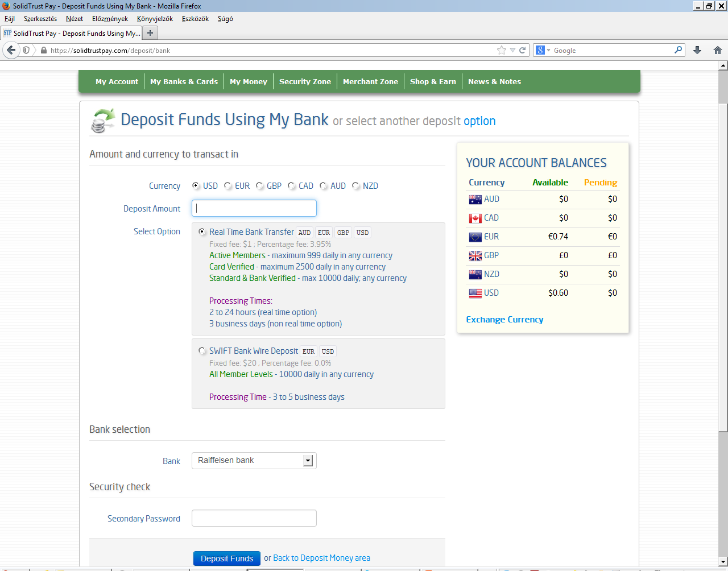This screenshot has width=728, height=571.
Task: Select GBP currency radio button
Action: pyautogui.click(x=259, y=185)
